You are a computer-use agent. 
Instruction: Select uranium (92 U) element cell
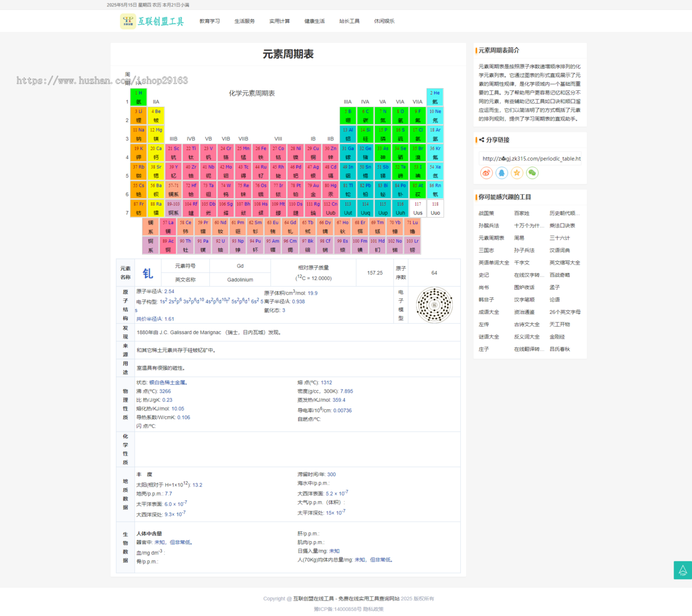click(x=220, y=245)
